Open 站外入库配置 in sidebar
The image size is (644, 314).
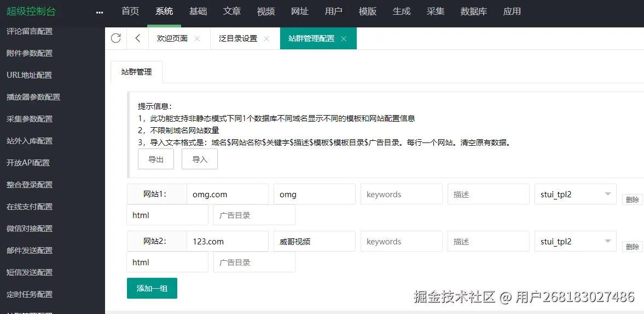coord(30,141)
